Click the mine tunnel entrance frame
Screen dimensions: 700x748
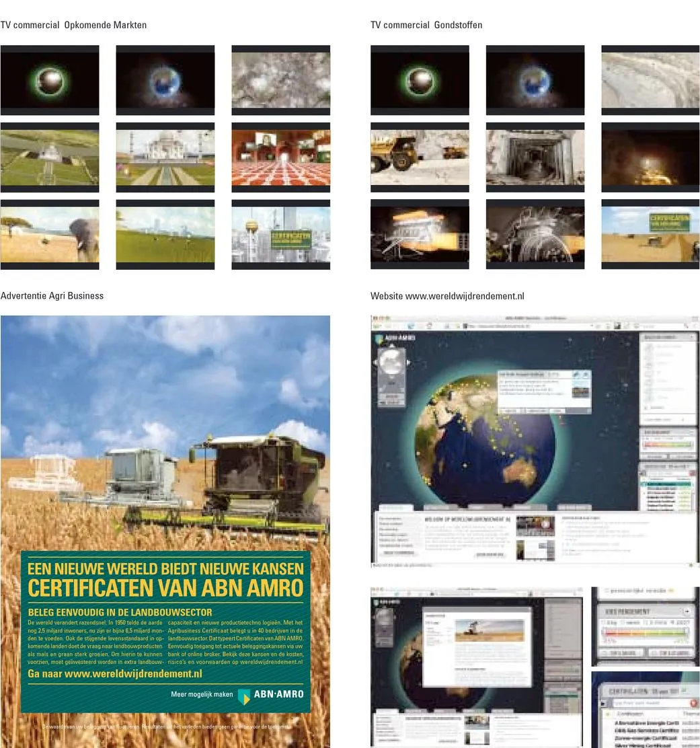click(535, 157)
